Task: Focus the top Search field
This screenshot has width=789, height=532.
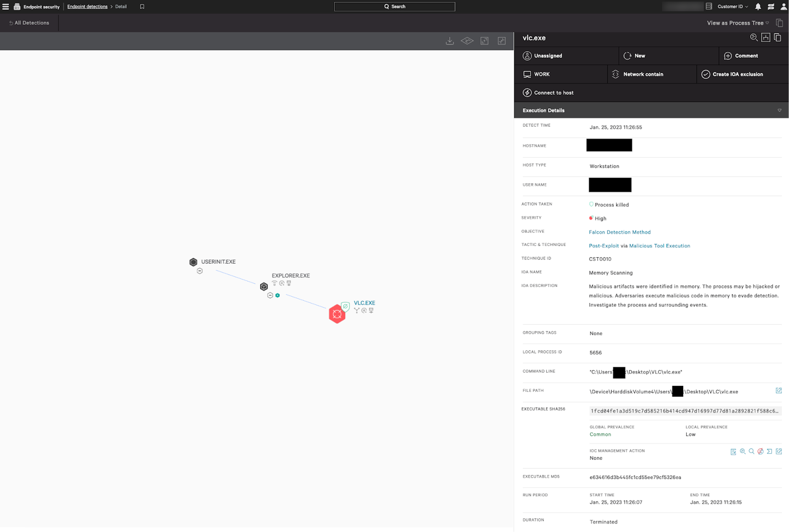Action: point(394,6)
